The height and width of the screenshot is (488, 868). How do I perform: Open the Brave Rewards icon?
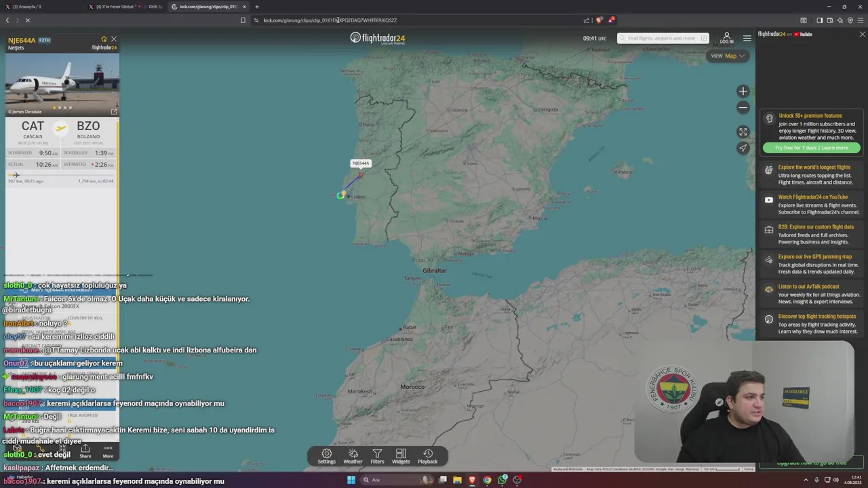[611, 20]
